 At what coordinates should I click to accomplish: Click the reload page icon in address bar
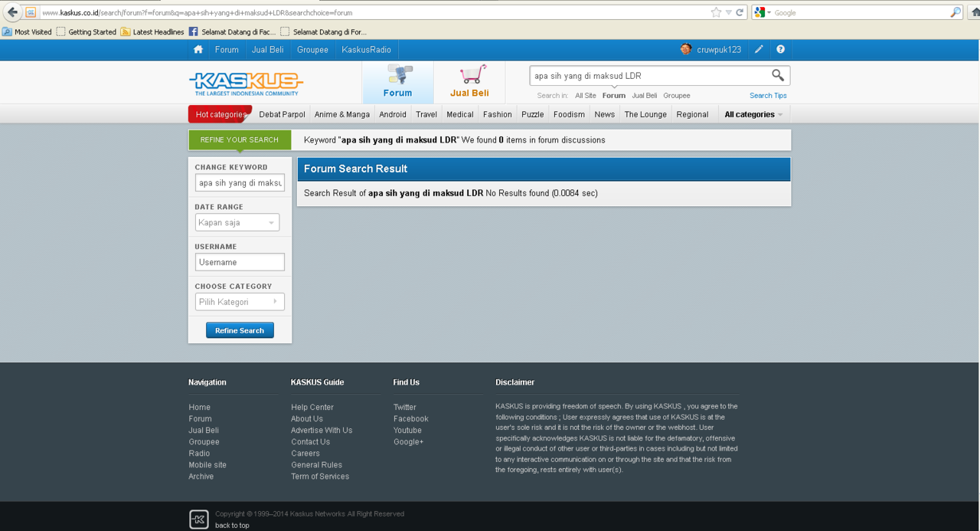(740, 12)
